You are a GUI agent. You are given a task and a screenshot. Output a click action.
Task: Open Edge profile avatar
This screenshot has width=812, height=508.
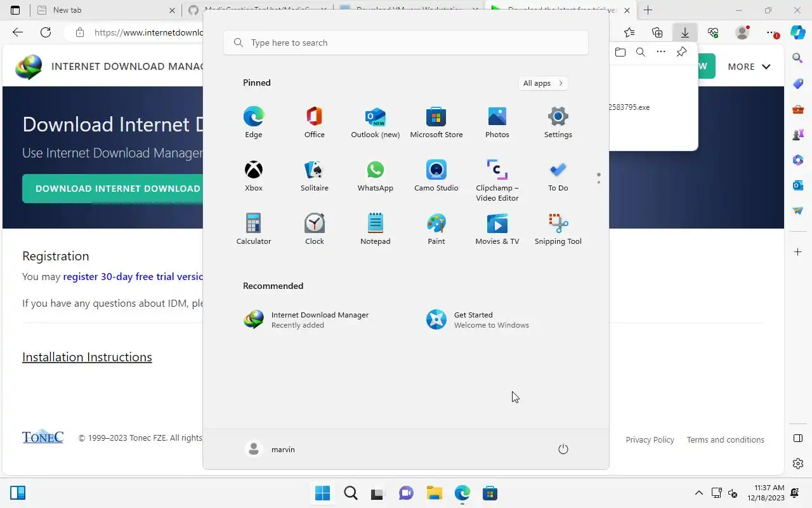coord(742,32)
